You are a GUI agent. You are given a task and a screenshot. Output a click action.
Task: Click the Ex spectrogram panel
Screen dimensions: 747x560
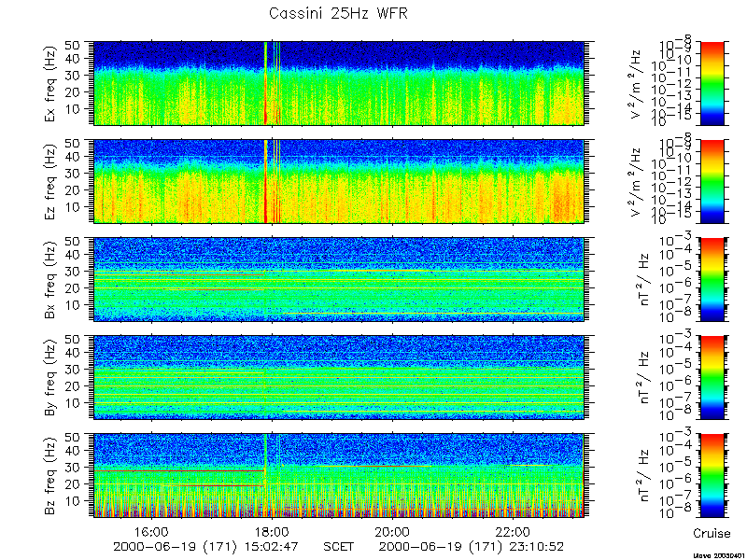click(339, 83)
